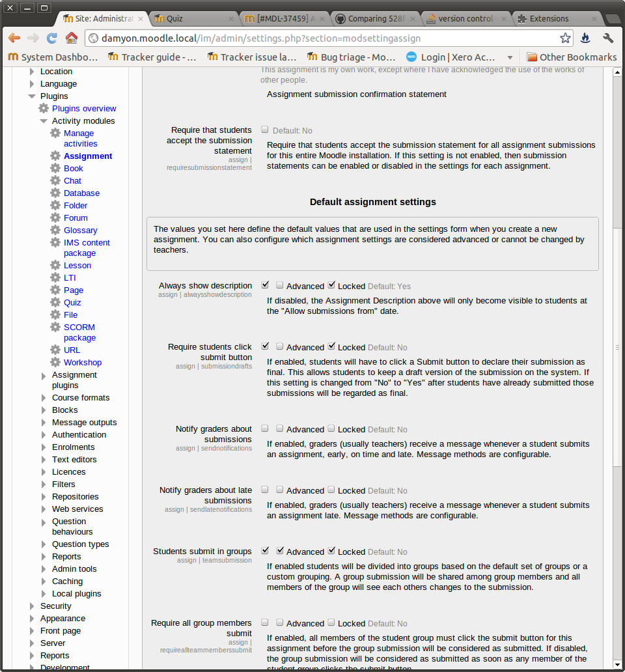Open the Other Bookmarks folder
Screen dimensions: 625x672
(572, 57)
